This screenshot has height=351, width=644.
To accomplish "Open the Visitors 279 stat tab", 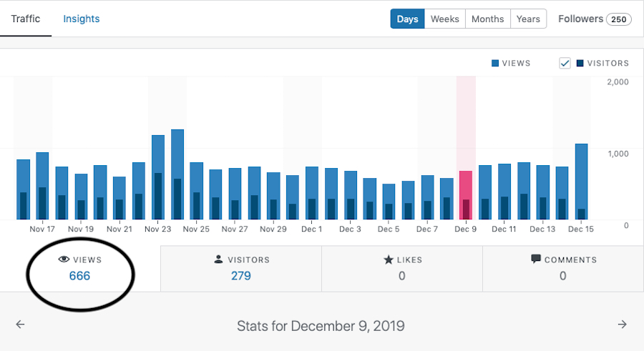I will (x=241, y=268).
